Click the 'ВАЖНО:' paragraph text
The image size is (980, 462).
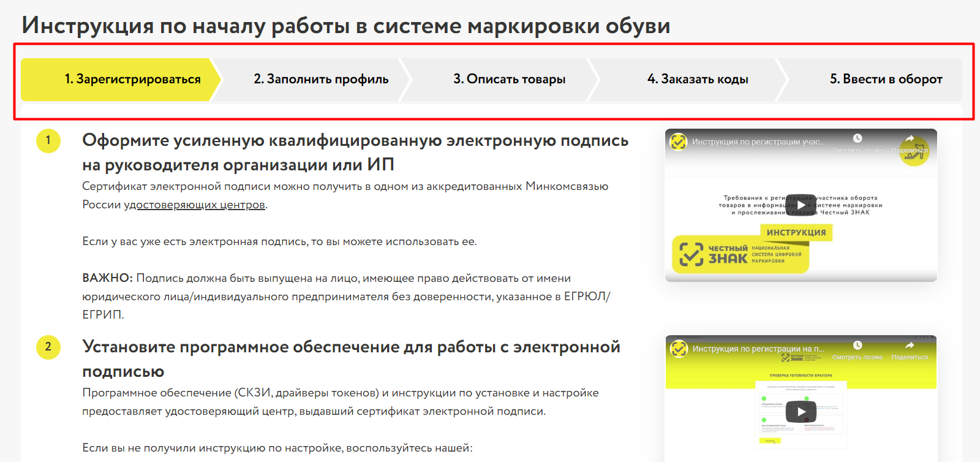347,297
